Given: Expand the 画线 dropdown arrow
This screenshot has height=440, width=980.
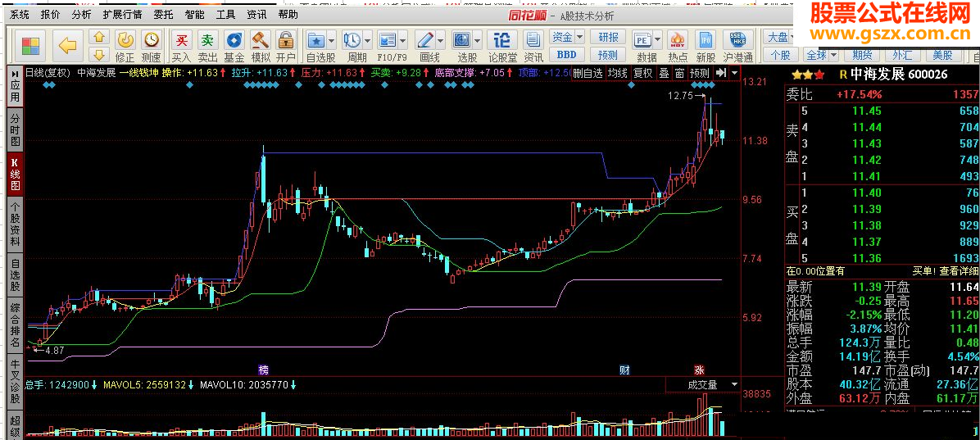Looking at the screenshot, I should coord(442,40).
